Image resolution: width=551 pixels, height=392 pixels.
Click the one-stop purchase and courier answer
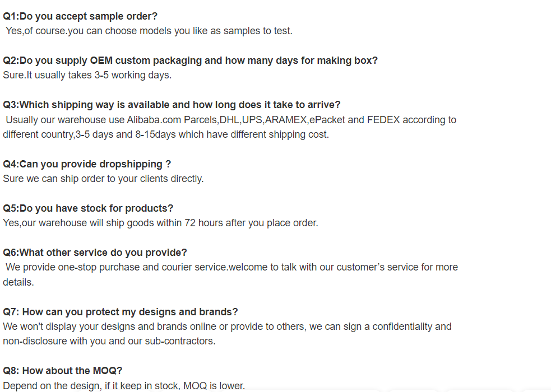point(232,267)
